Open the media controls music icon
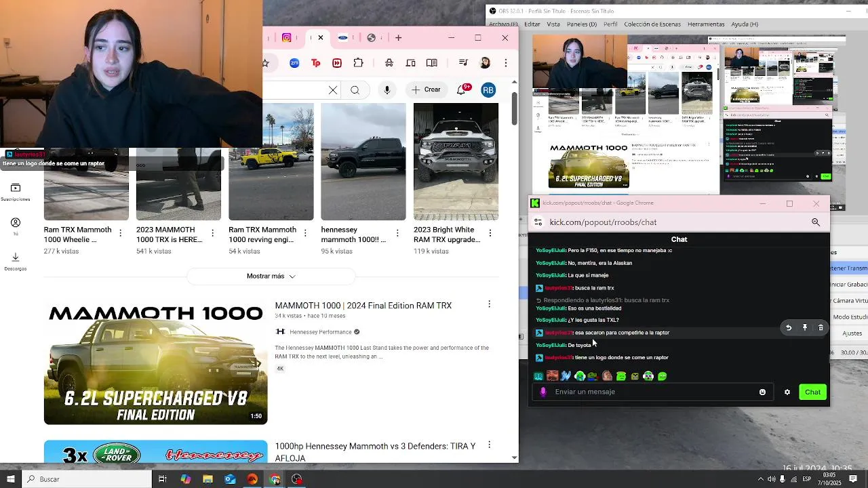The height and width of the screenshot is (488, 868). coord(463,63)
